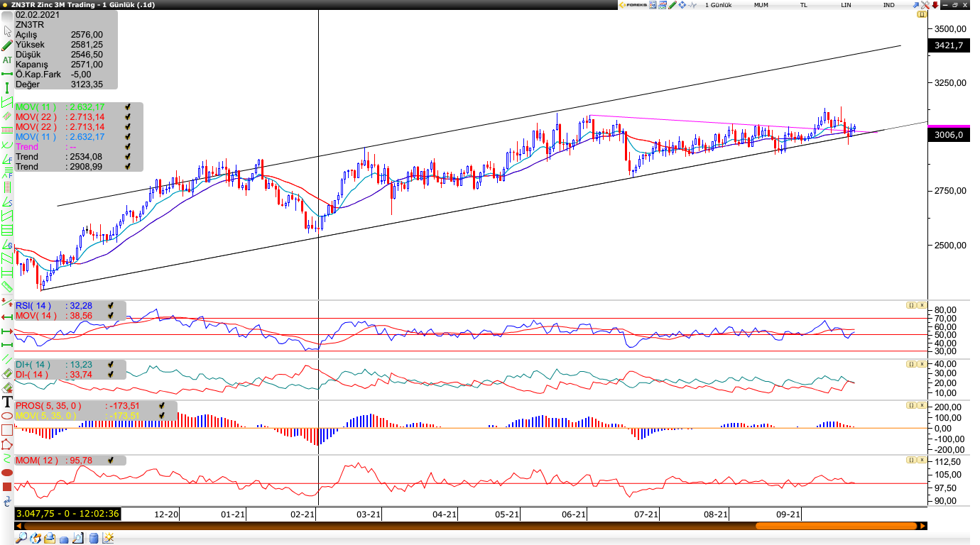Toggle the PROS( 5, 35, 0 ) checkmark
The image size is (980, 545).
162,406
